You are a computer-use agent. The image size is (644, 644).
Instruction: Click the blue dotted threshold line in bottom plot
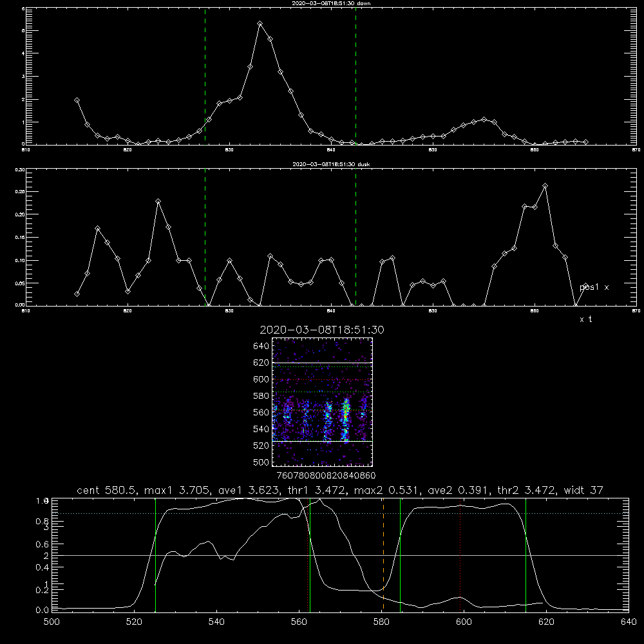pos(340,513)
